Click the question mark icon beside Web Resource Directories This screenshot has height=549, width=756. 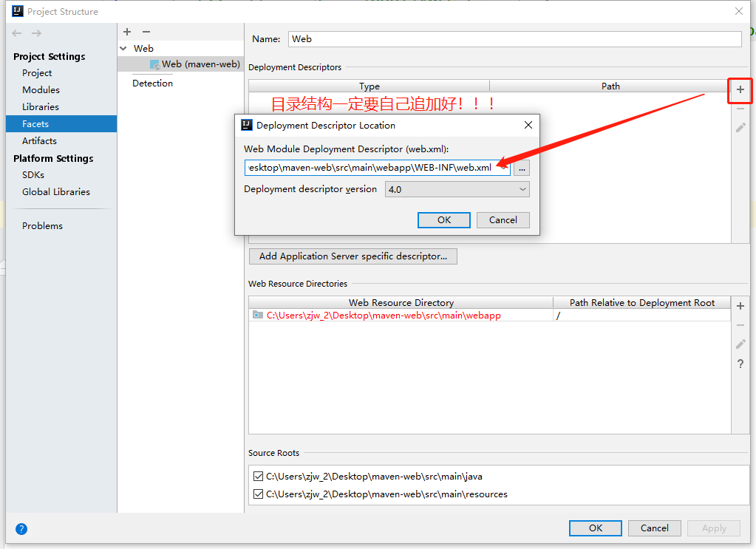[x=740, y=364]
